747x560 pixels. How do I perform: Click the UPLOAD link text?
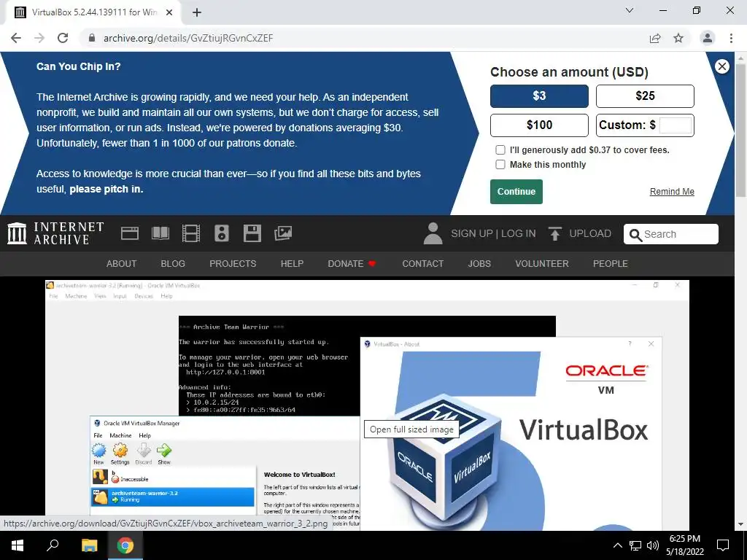(590, 233)
